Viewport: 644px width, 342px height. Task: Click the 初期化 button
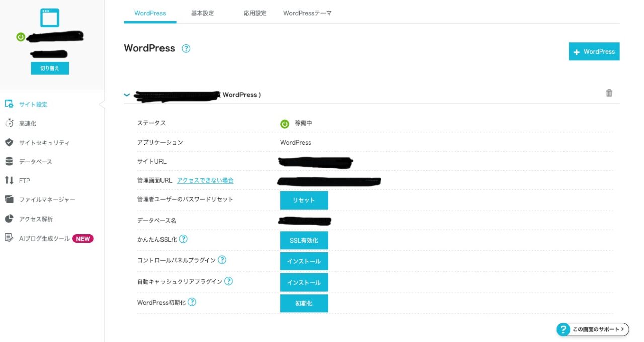click(304, 303)
